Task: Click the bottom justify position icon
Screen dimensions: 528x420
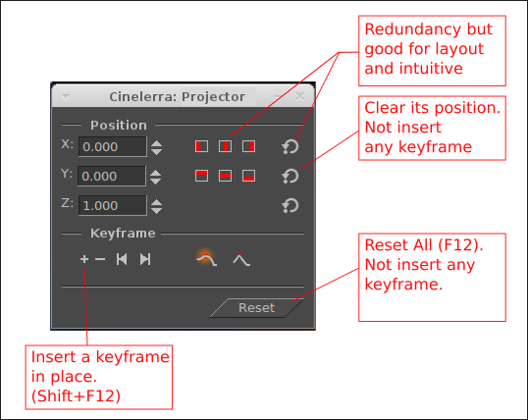Action: click(248, 176)
